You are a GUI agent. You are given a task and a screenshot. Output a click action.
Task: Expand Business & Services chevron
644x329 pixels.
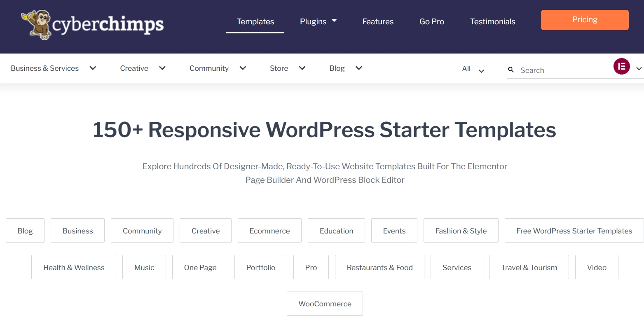(x=93, y=68)
